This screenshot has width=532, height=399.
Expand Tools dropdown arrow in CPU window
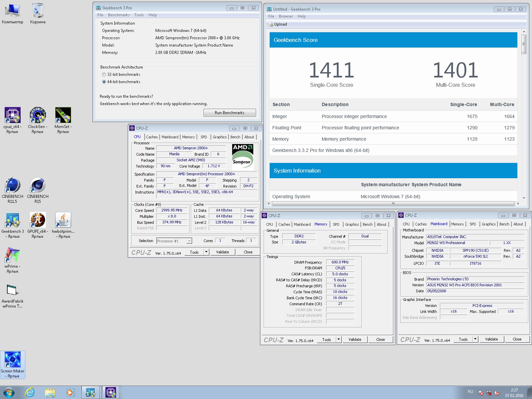[x=206, y=252]
